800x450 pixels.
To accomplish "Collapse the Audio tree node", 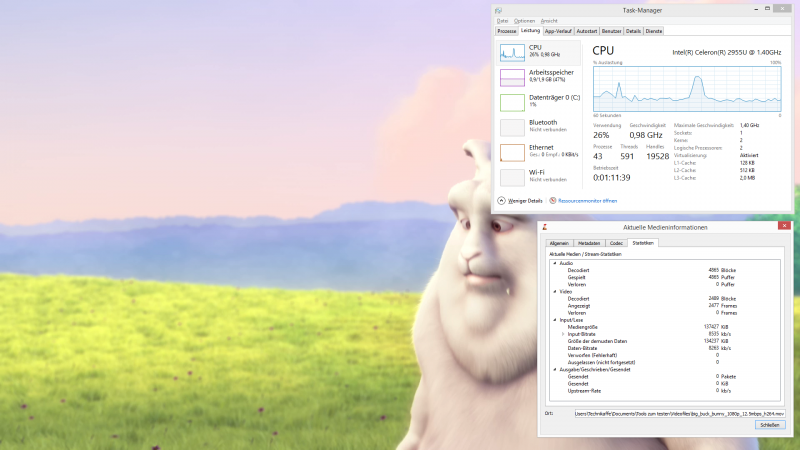I will (x=555, y=263).
